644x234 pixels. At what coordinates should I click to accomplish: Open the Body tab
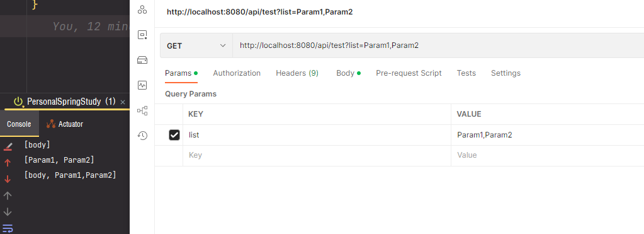tap(348, 73)
